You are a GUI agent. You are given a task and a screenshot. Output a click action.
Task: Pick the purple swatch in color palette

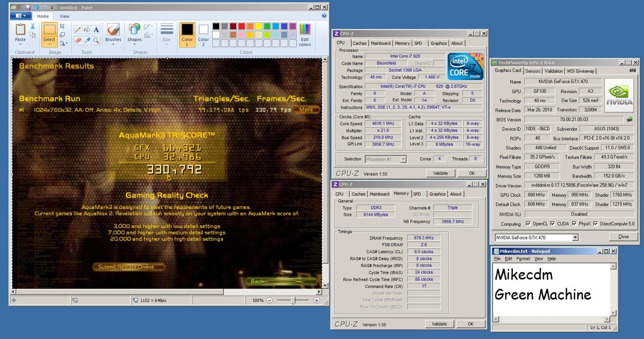click(x=293, y=27)
